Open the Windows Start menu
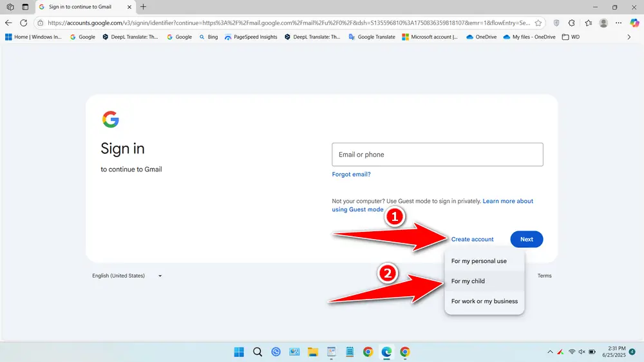This screenshot has height=362, width=644. [239, 352]
